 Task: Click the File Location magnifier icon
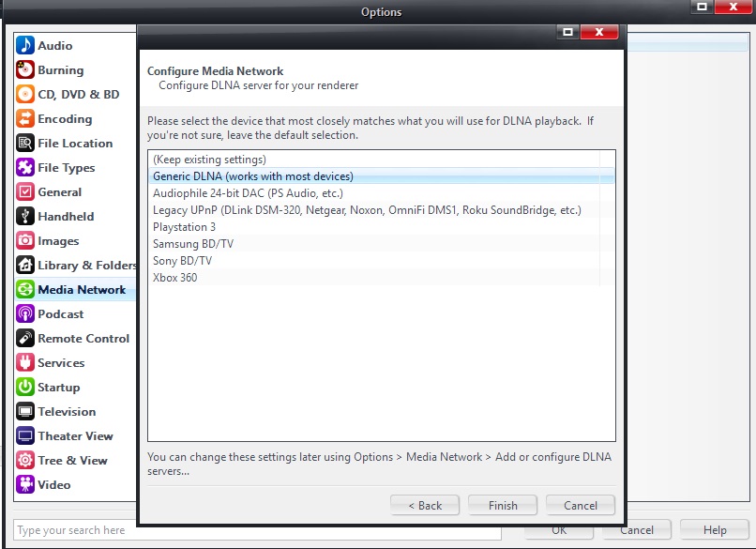click(25, 144)
